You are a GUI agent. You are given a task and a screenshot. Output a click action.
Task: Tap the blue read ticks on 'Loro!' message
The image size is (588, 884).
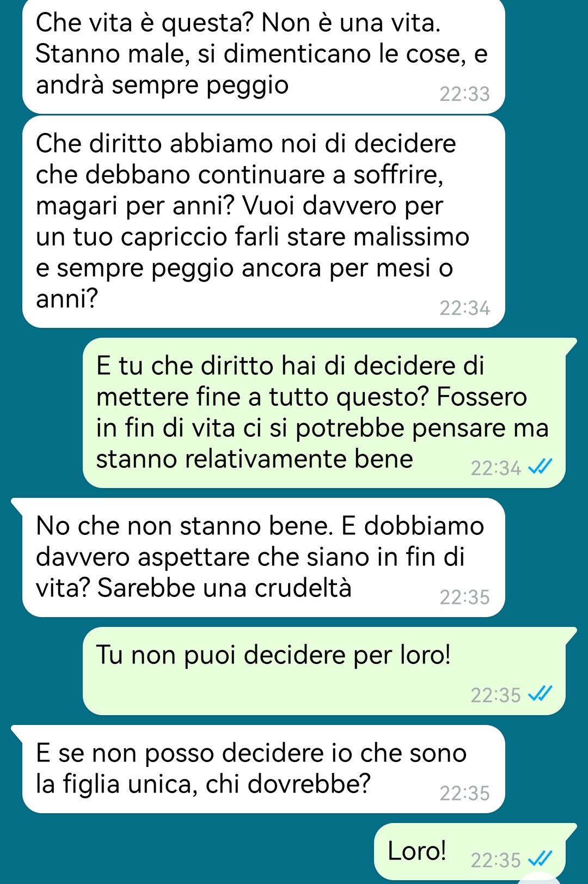point(540,859)
